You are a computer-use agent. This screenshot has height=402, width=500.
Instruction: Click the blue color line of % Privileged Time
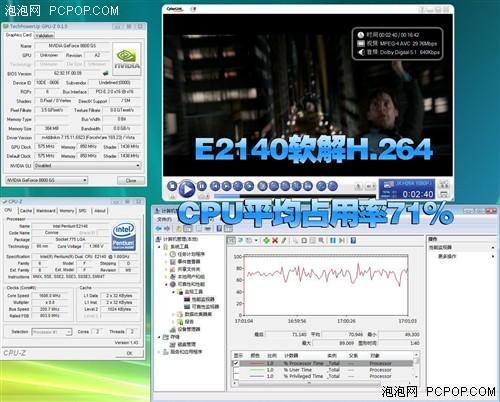point(257,376)
